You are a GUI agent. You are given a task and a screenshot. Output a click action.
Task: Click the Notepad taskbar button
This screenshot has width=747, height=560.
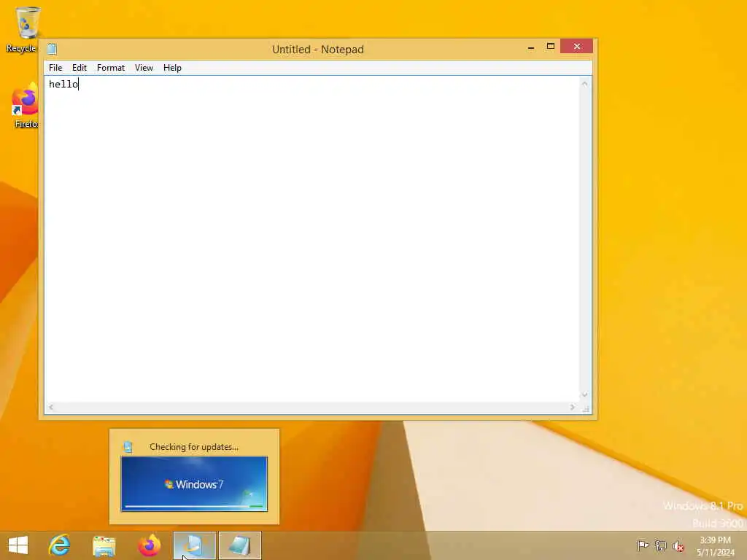240,545
